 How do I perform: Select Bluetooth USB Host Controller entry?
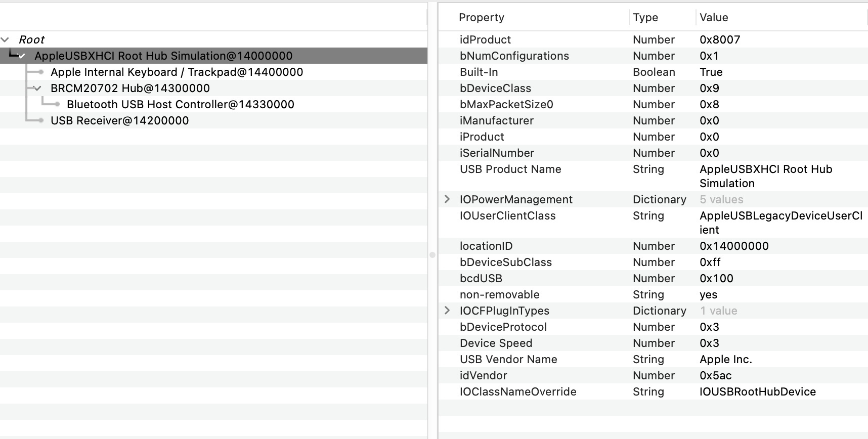click(x=180, y=105)
